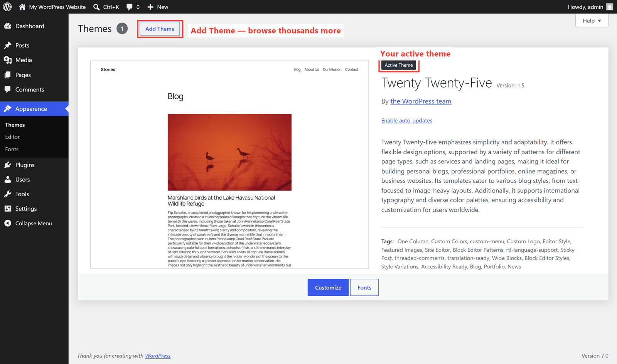Click Collapse Menu label
The image size is (617, 364).
(x=34, y=223)
